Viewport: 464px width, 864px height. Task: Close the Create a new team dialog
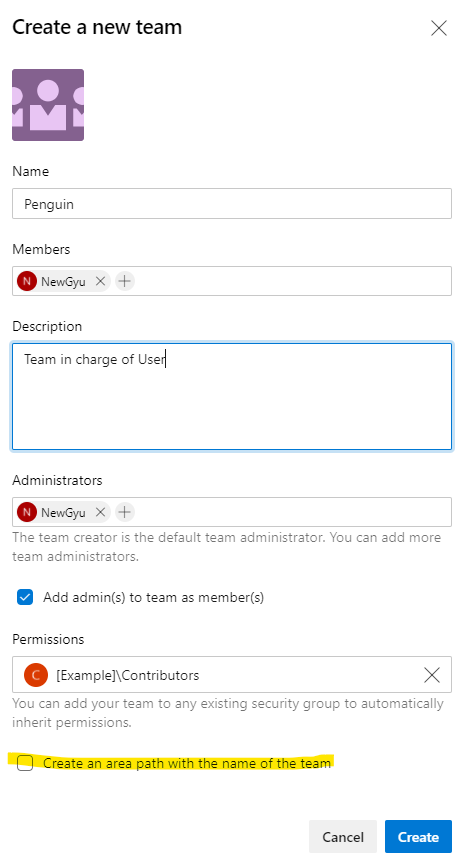(439, 28)
